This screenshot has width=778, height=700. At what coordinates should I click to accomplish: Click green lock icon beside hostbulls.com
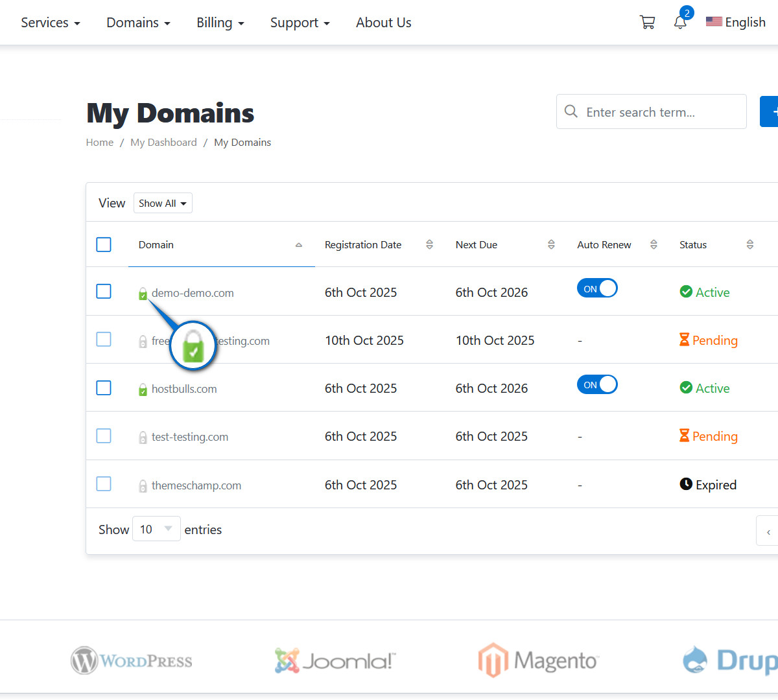[x=143, y=390]
